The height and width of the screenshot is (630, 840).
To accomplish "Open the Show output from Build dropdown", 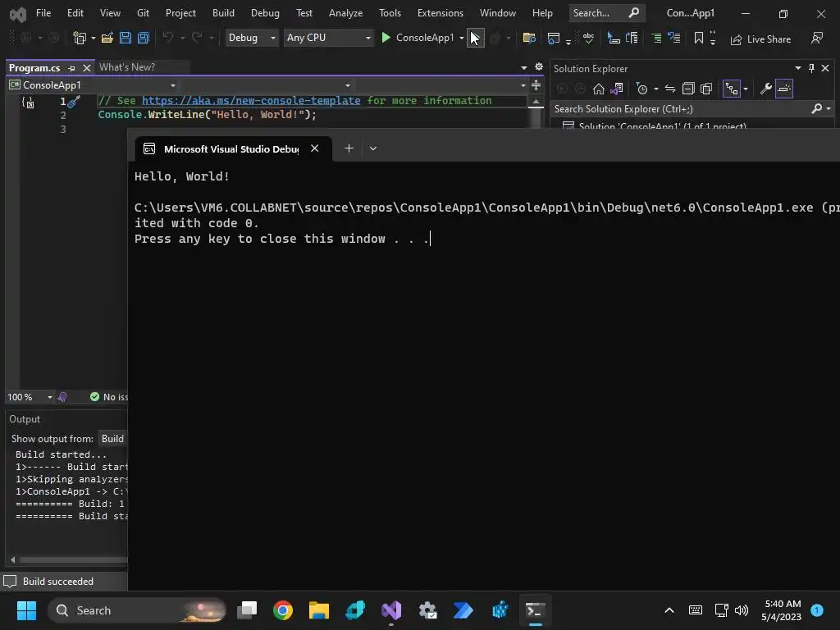I will point(113,439).
